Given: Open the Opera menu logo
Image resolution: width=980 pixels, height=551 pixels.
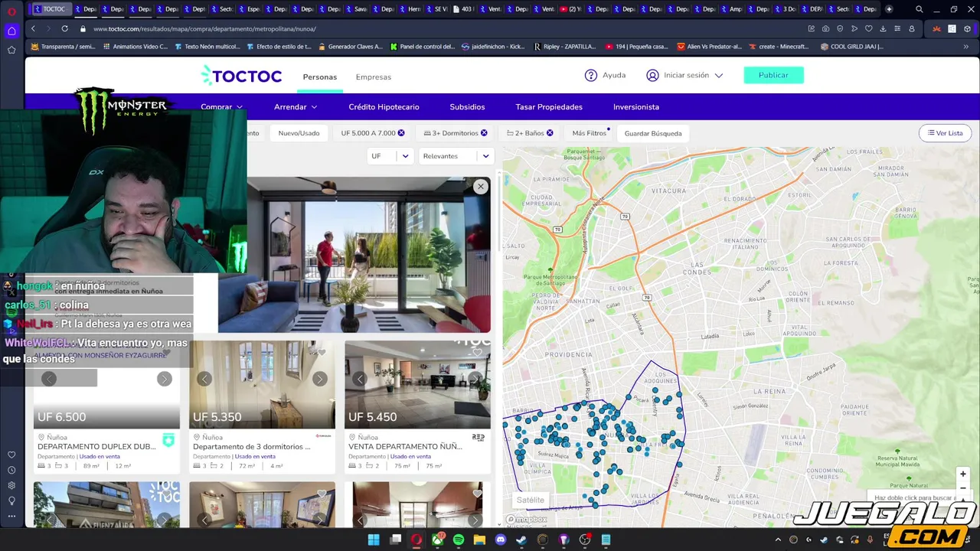Looking at the screenshot, I should 11,11.
